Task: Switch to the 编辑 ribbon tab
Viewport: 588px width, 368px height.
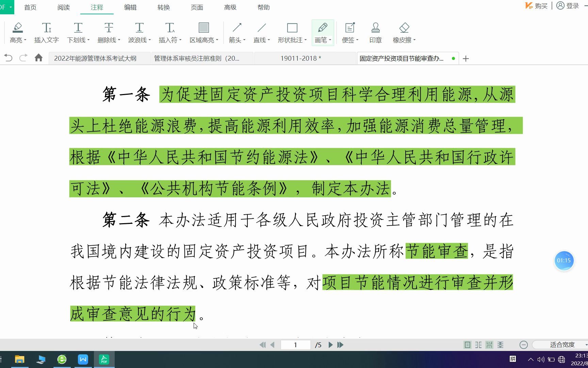Action: (x=130, y=7)
